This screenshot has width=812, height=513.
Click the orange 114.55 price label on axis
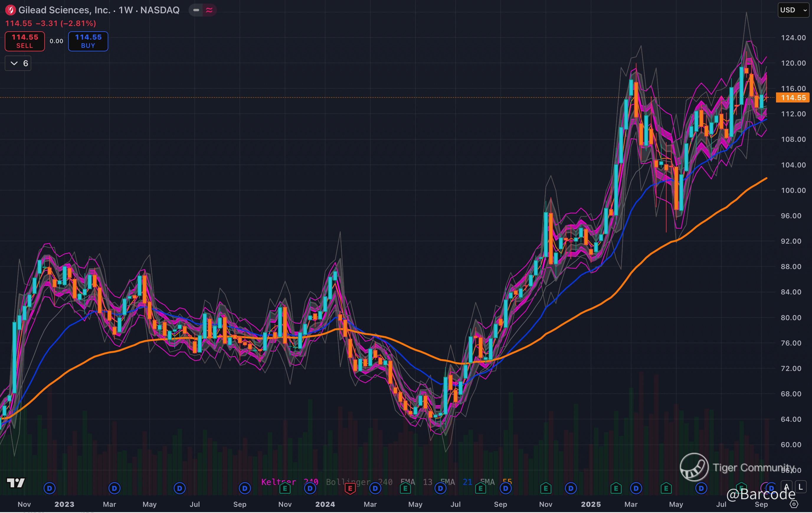(x=793, y=98)
